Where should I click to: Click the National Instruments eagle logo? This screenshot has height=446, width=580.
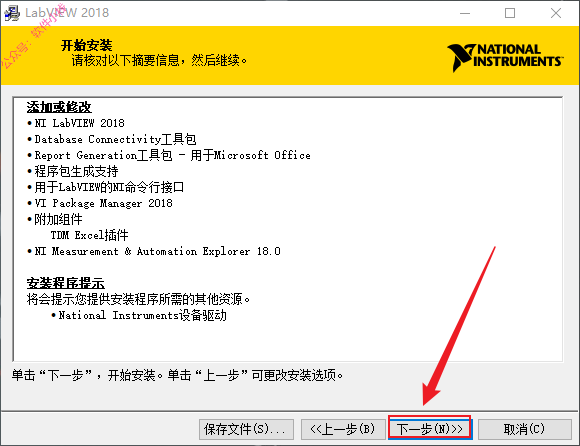click(x=505, y=57)
